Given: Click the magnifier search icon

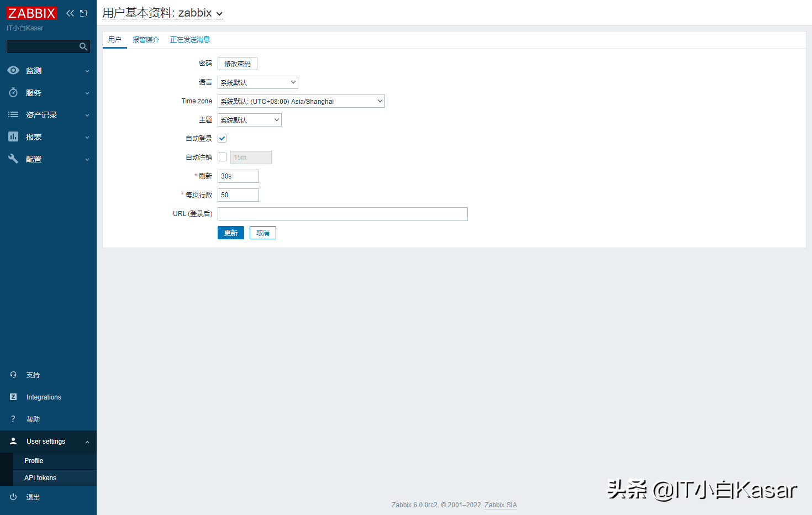Looking at the screenshot, I should [83, 46].
